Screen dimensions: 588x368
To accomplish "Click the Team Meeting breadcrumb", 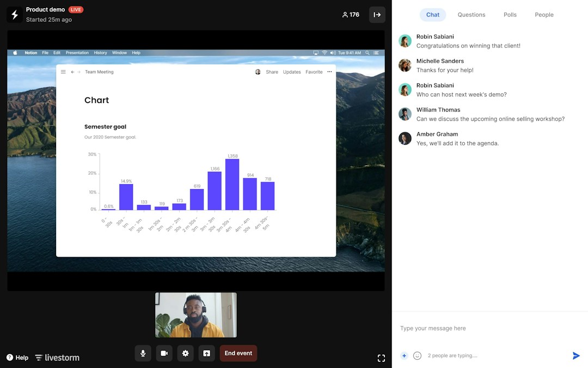I will (99, 72).
